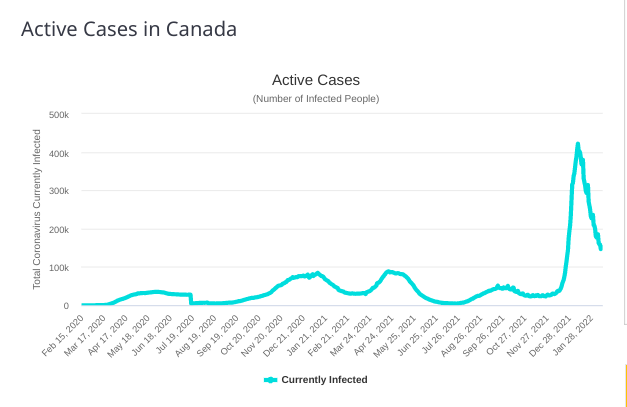Click the 100k y-axis label
Screen dimensions: 627x407
click(58, 267)
